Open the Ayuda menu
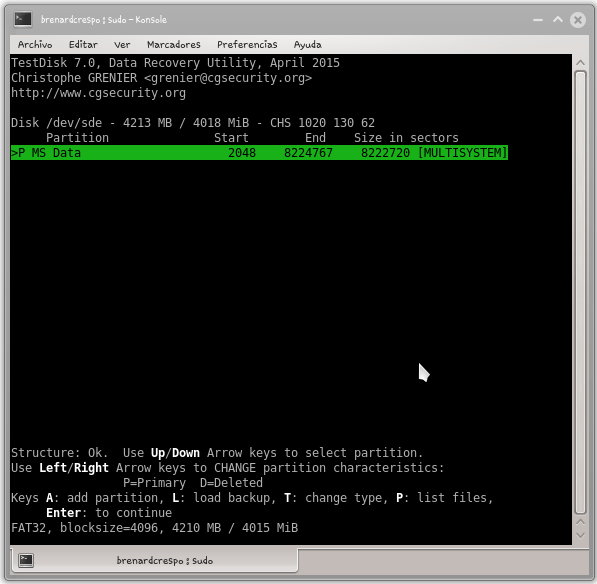 click(x=308, y=45)
